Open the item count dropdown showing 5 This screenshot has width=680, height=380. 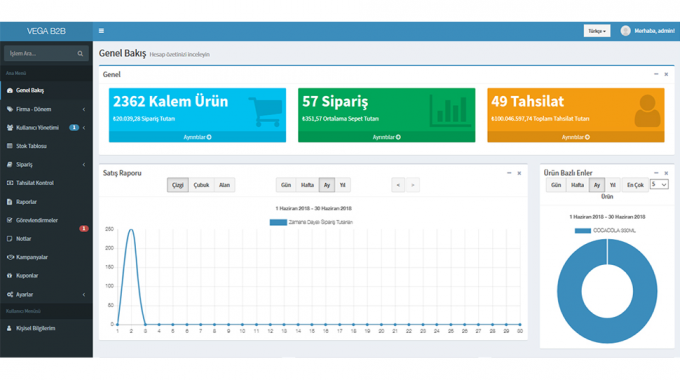pyautogui.click(x=659, y=184)
